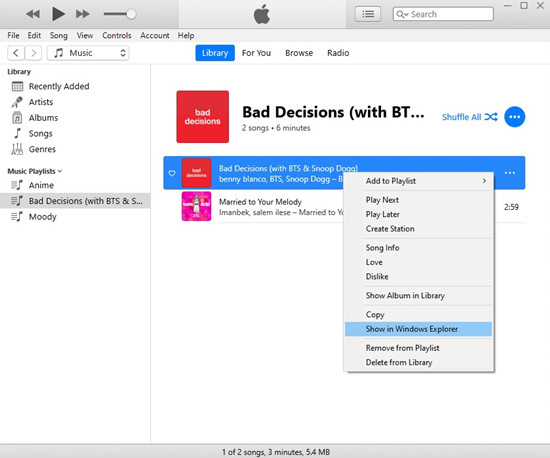Screen dimensions: 550x458
Task: Select Show in Windows Explorer
Action: click(x=419, y=329)
